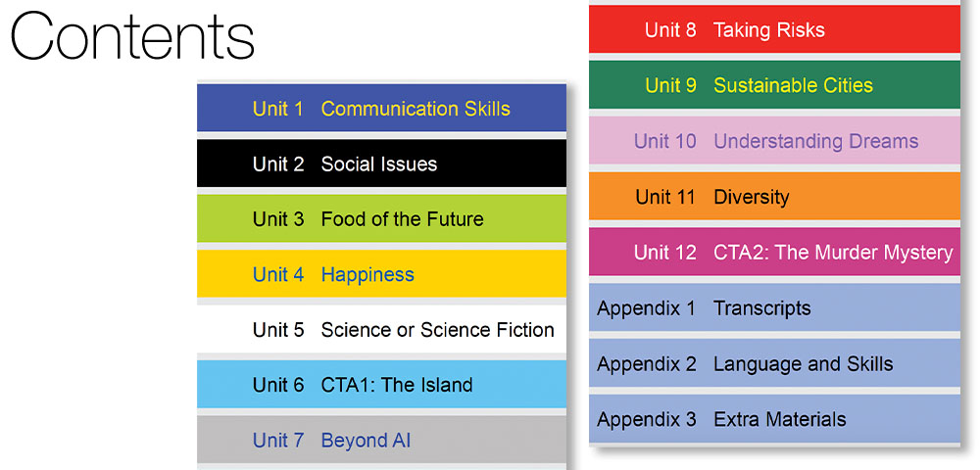
Task: Open Unit 8 Taking Risks
Action: click(774, 29)
